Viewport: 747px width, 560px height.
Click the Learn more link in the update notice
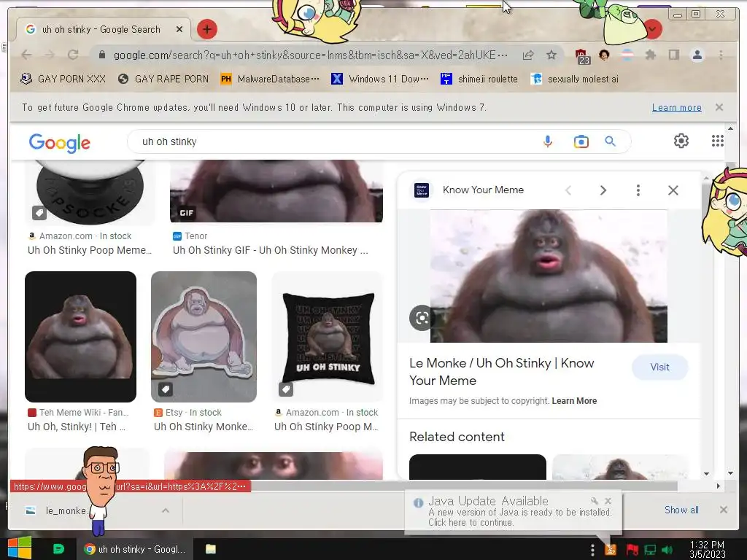tap(676, 108)
